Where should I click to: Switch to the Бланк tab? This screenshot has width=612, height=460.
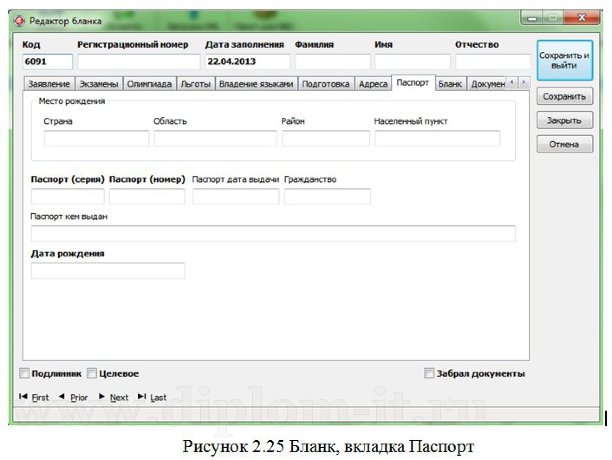(x=450, y=84)
